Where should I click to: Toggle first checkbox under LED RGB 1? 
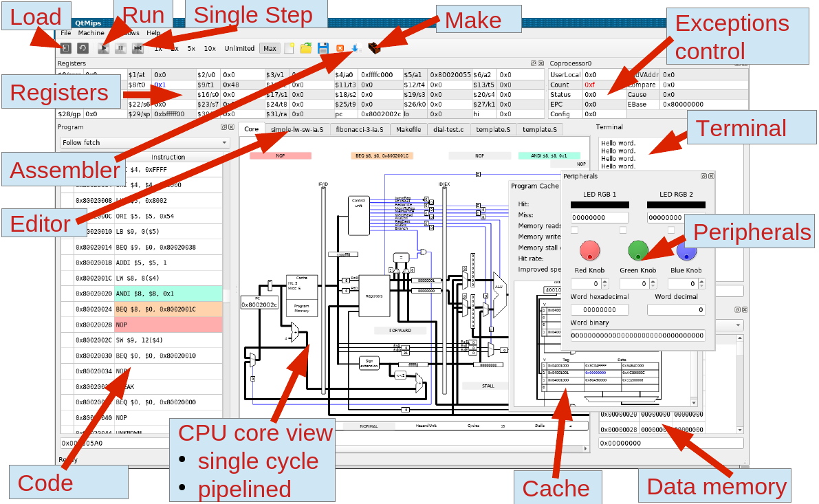tap(575, 230)
